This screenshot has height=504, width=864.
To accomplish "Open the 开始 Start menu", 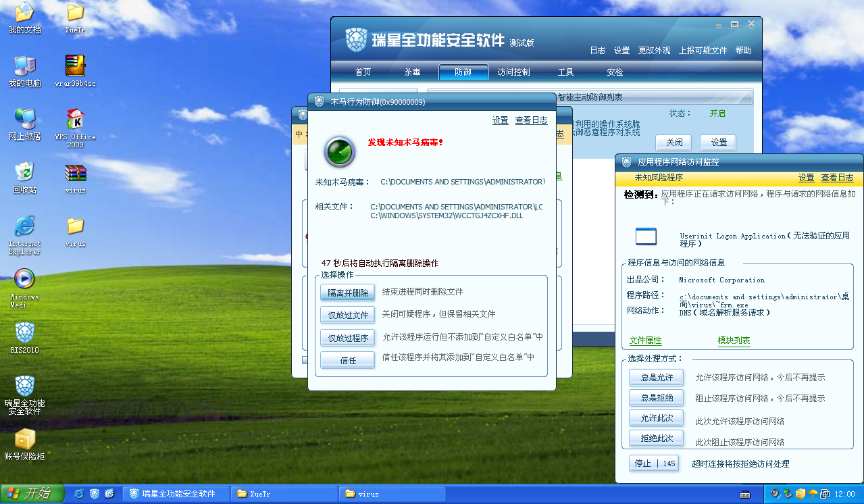I will pyautogui.click(x=32, y=494).
